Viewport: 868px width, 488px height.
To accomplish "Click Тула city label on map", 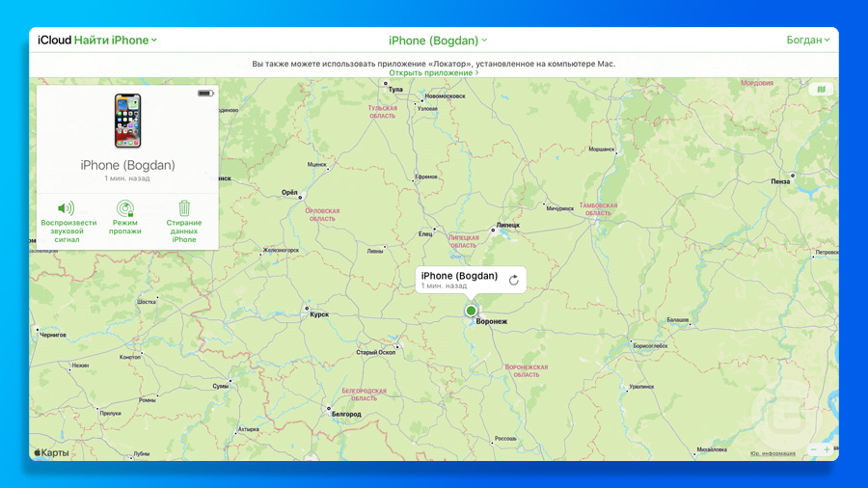I will (395, 89).
